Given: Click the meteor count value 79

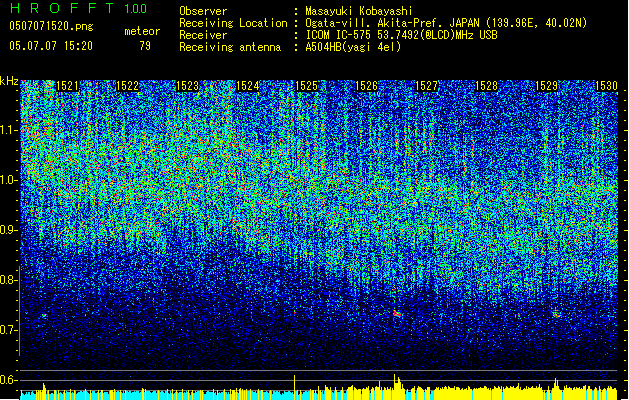Looking at the screenshot, I should coord(145,46).
